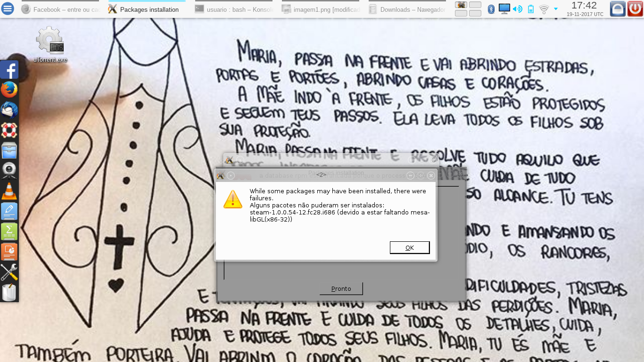Open the volume control tray icon
The image size is (644, 362).
pyautogui.click(x=518, y=9)
